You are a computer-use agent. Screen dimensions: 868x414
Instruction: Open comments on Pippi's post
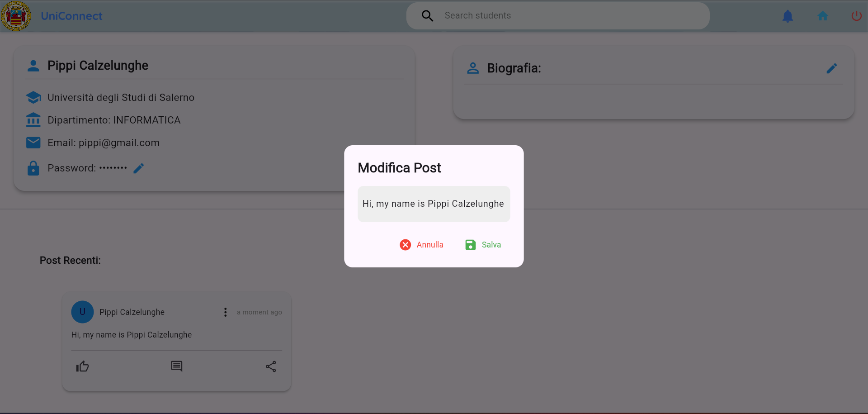tap(176, 366)
